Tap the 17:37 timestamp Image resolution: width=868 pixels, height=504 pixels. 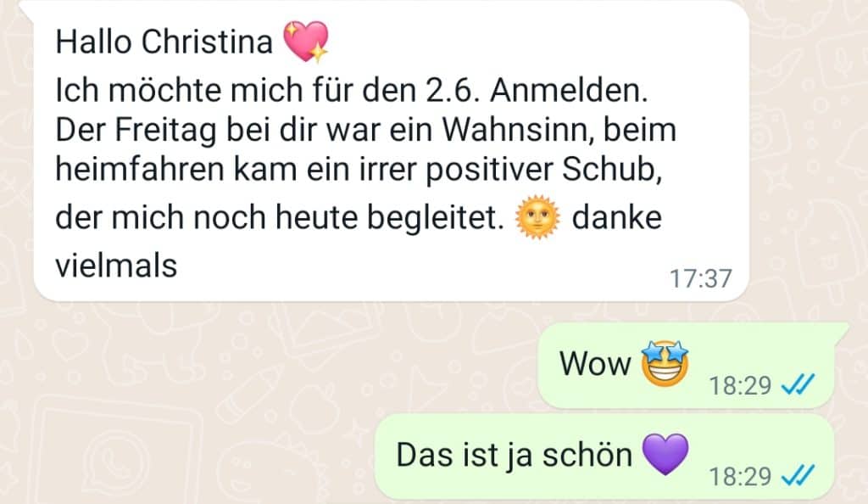point(701,278)
